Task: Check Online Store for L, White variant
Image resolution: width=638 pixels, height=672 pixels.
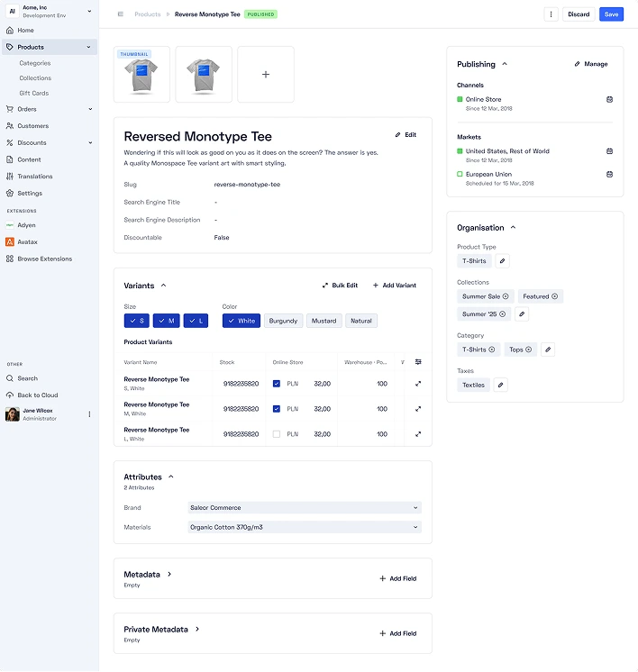Action: [x=277, y=434]
